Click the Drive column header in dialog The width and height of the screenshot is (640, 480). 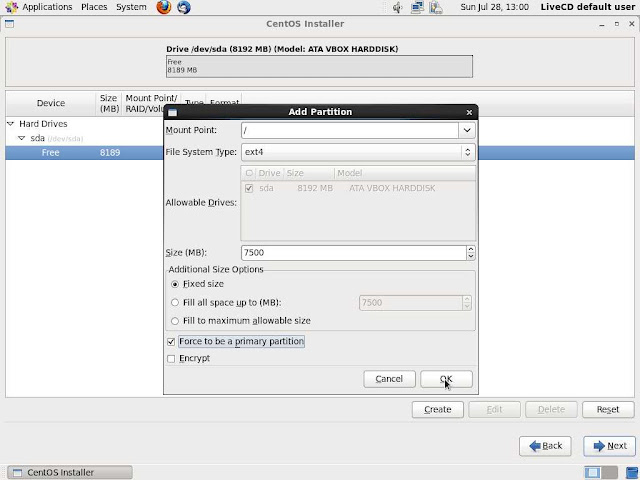[x=269, y=173]
